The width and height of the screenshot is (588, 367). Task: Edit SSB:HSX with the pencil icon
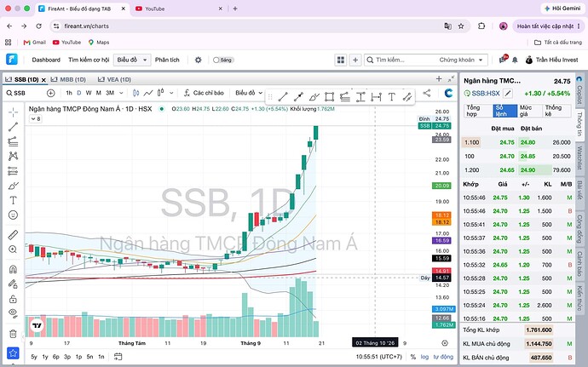click(x=507, y=93)
